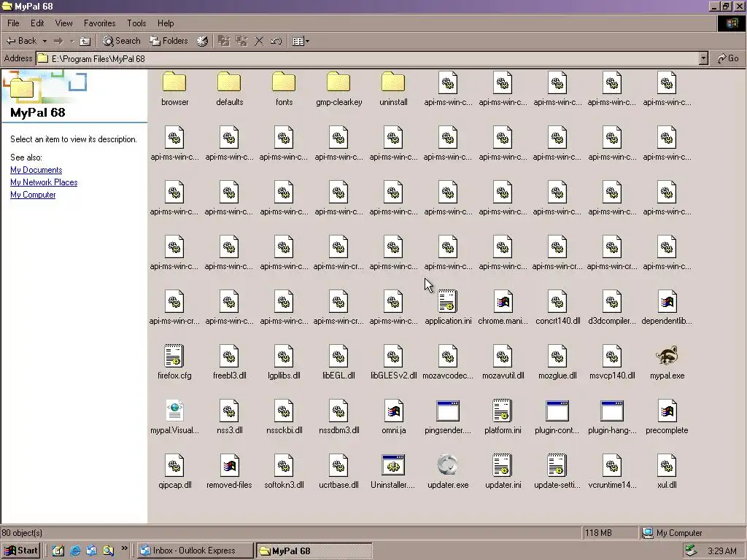The width and height of the screenshot is (747, 560).
Task: Open the defaults folder
Action: pyautogui.click(x=229, y=88)
